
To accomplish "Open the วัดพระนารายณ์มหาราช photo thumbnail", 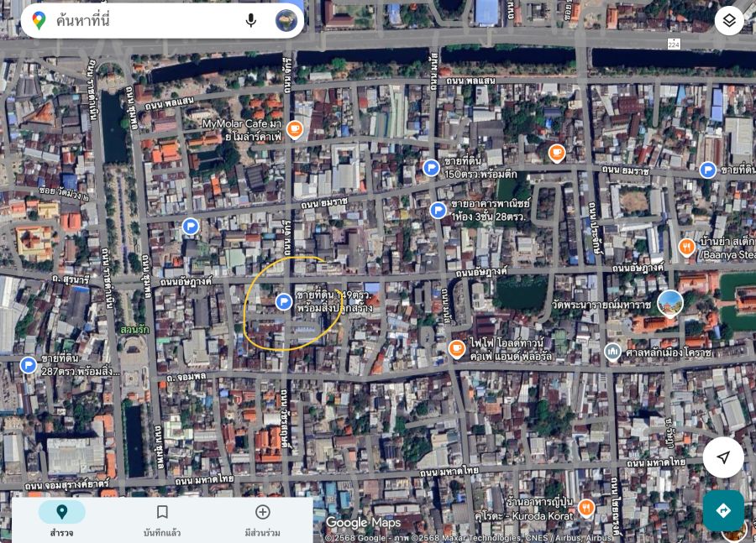I will [x=669, y=303].
